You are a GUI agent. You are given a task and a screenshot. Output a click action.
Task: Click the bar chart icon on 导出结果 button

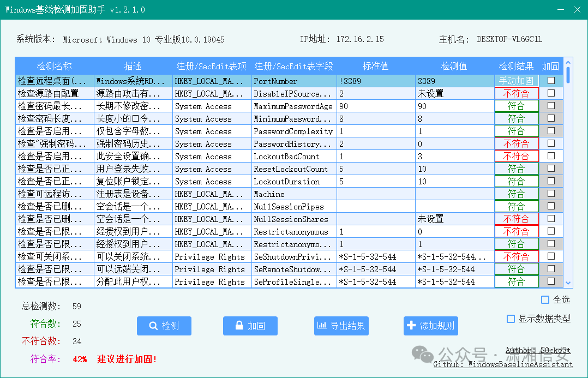coord(323,326)
